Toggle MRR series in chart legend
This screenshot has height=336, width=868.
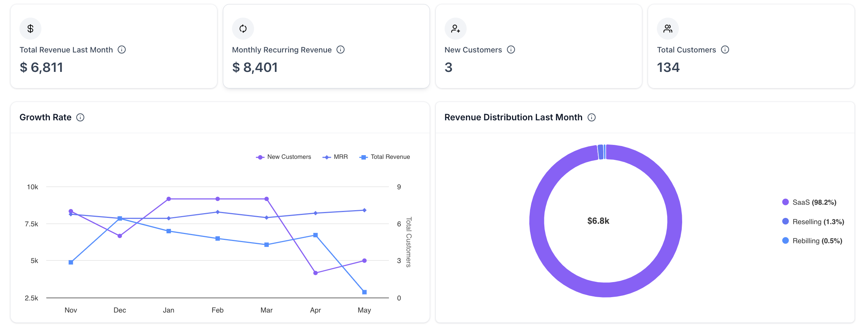click(335, 157)
